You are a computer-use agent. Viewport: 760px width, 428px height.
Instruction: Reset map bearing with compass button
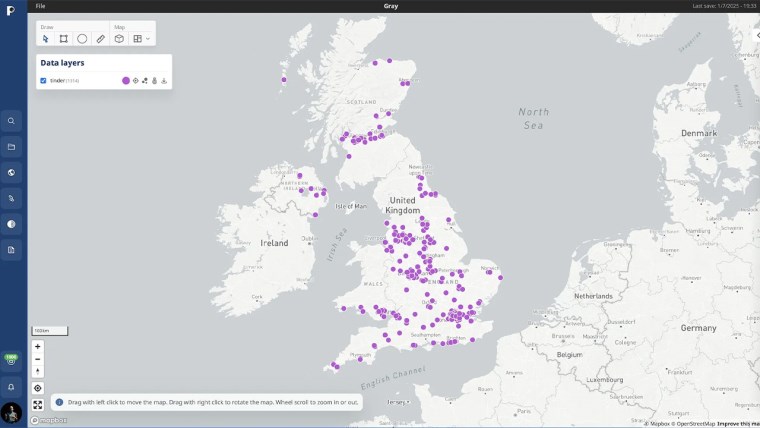point(38,372)
